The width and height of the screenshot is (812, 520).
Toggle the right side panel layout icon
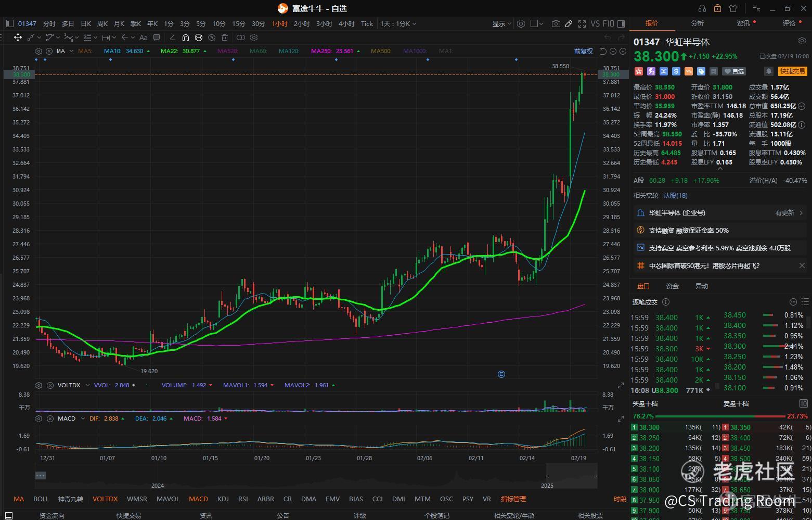(x=621, y=23)
